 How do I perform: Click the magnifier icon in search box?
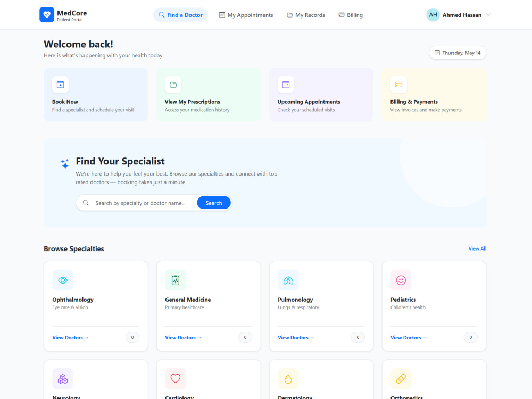pyautogui.click(x=86, y=203)
